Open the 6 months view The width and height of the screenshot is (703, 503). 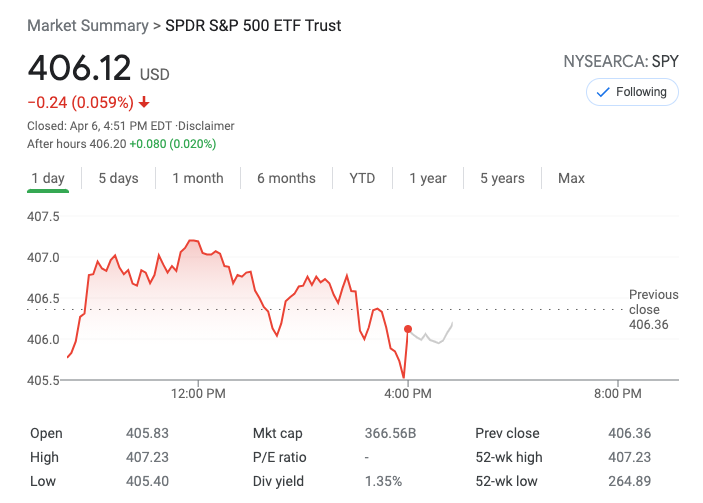tap(286, 178)
